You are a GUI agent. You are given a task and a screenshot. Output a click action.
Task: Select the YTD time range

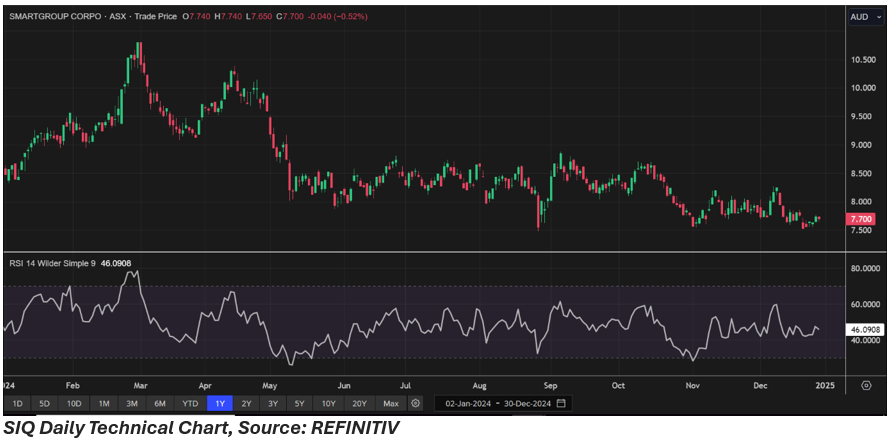tap(190, 404)
